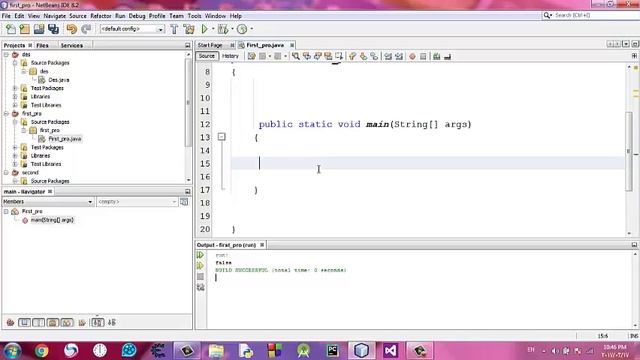Click the Shift Line Right editor icon

[399, 56]
